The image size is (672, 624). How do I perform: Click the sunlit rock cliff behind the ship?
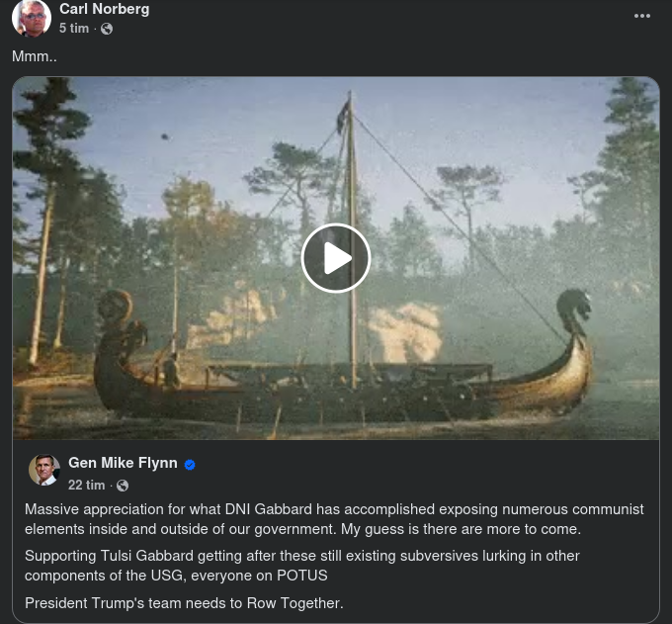click(x=404, y=331)
